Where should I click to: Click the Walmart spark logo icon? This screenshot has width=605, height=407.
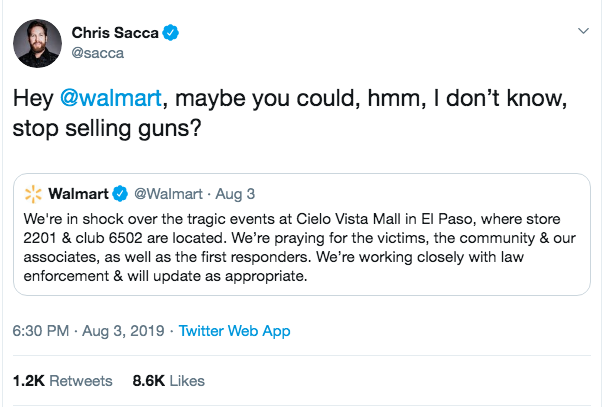(32, 191)
